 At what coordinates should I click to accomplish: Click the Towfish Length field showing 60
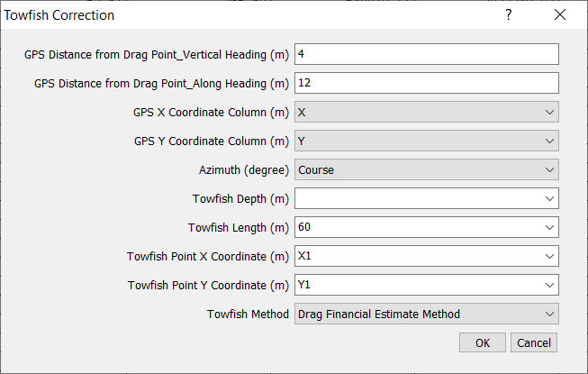418,227
